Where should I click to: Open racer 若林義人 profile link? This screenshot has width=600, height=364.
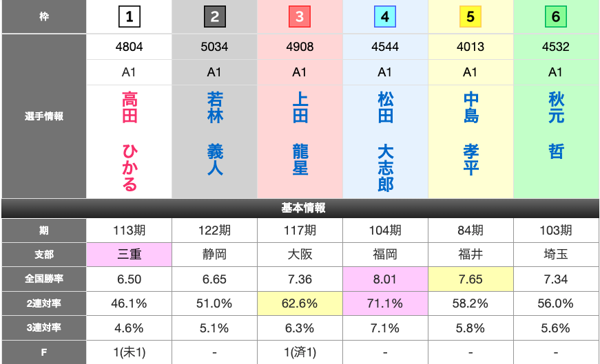(x=215, y=133)
